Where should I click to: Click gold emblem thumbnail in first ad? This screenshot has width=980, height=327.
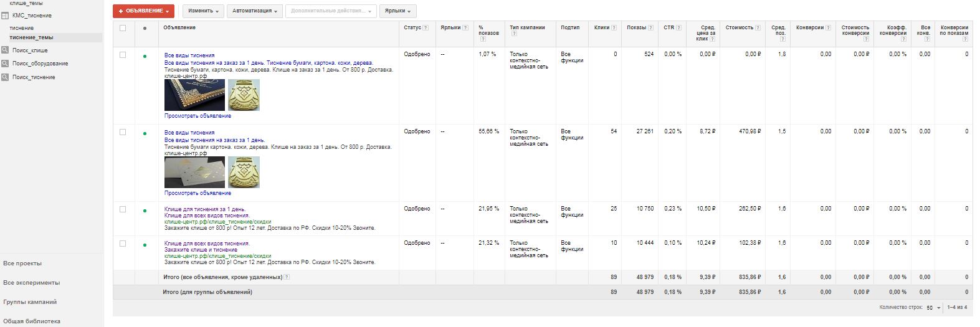click(244, 95)
